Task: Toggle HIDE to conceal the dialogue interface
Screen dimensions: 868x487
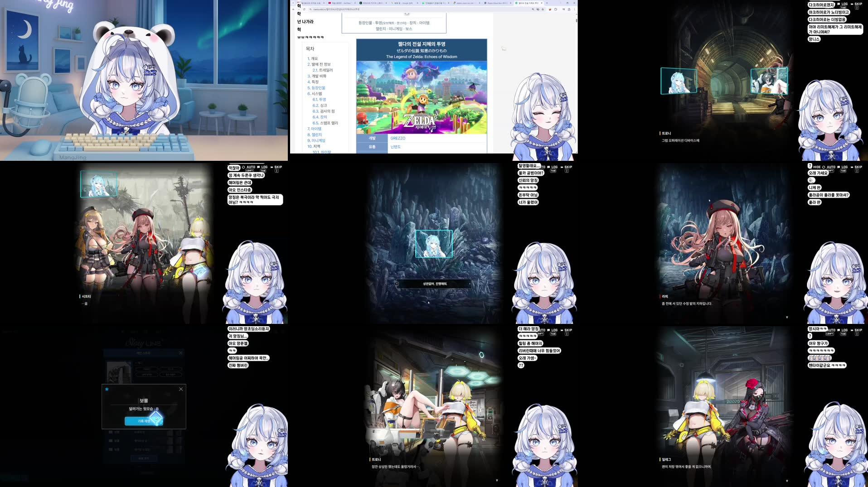Action: pos(818,167)
